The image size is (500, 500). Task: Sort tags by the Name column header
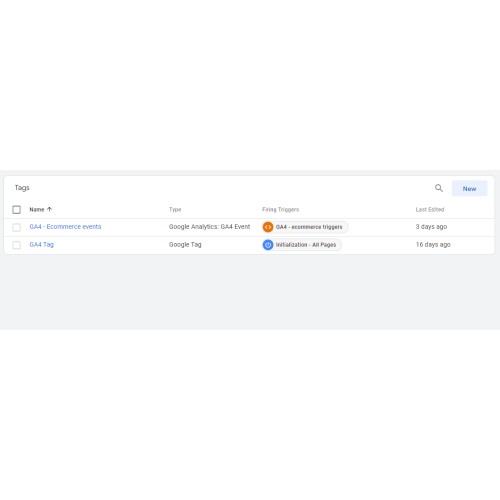tap(37, 209)
